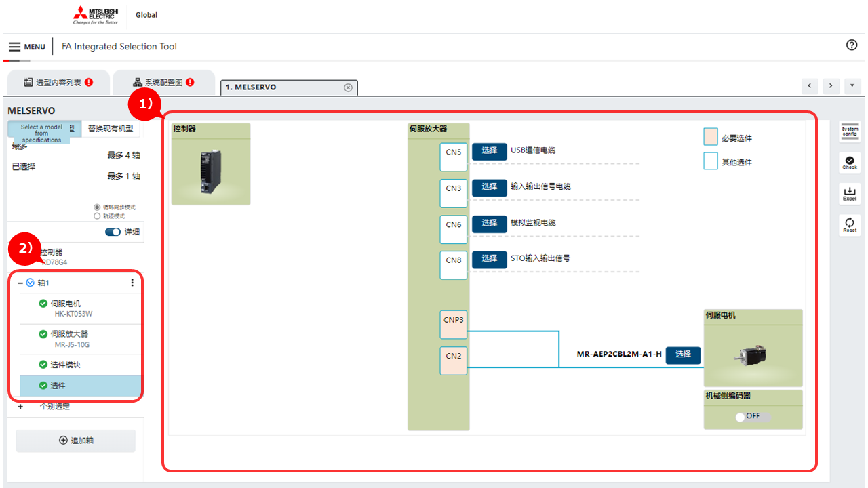Toggle the 详细 switch
Screen dimensions: 868x488
113,232
